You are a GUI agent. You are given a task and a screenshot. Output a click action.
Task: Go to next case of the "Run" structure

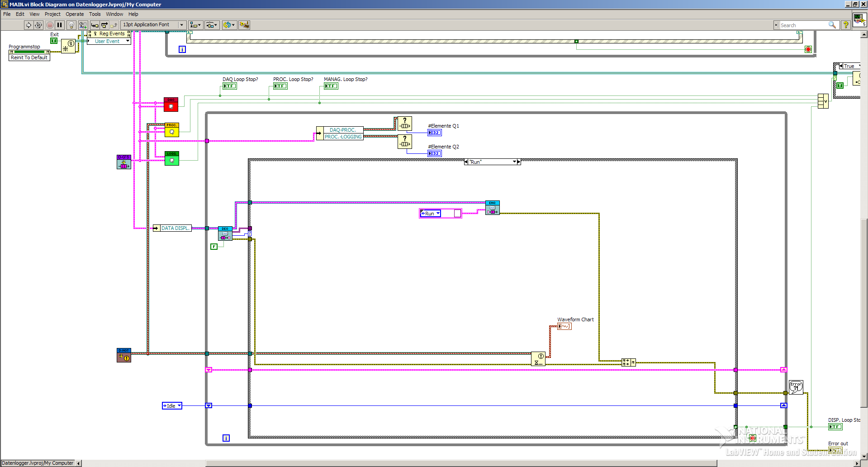tap(519, 162)
